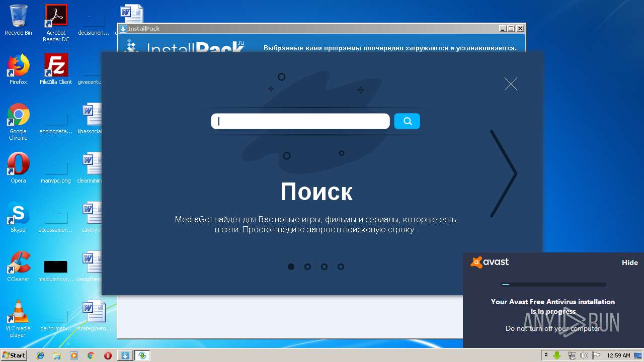
Task: Open network status tray icon
Action: coord(572,355)
